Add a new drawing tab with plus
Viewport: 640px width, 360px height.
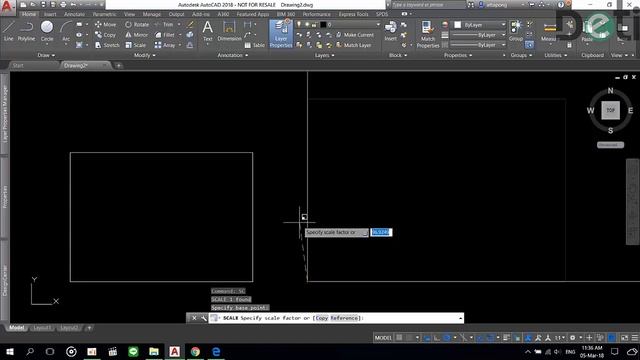pos(118,65)
